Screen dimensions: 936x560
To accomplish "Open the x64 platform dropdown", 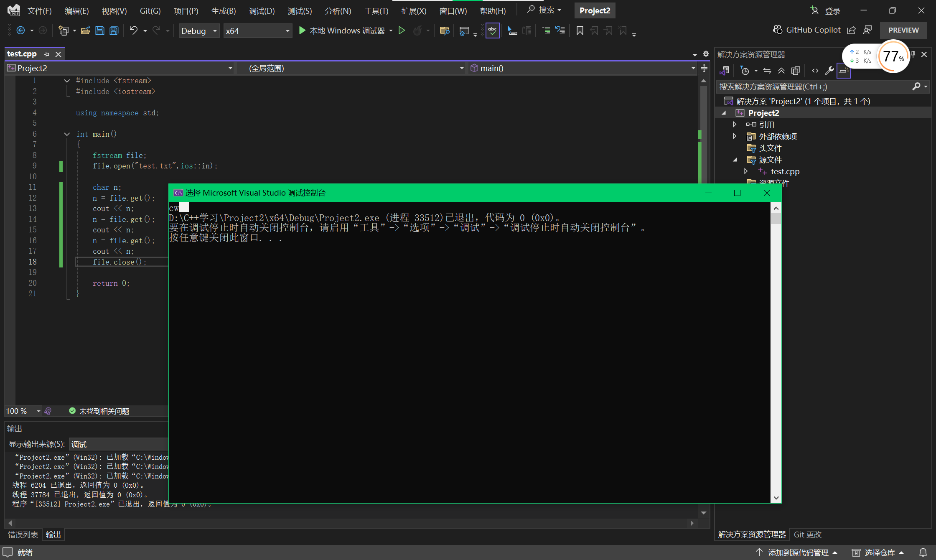I will [x=257, y=31].
